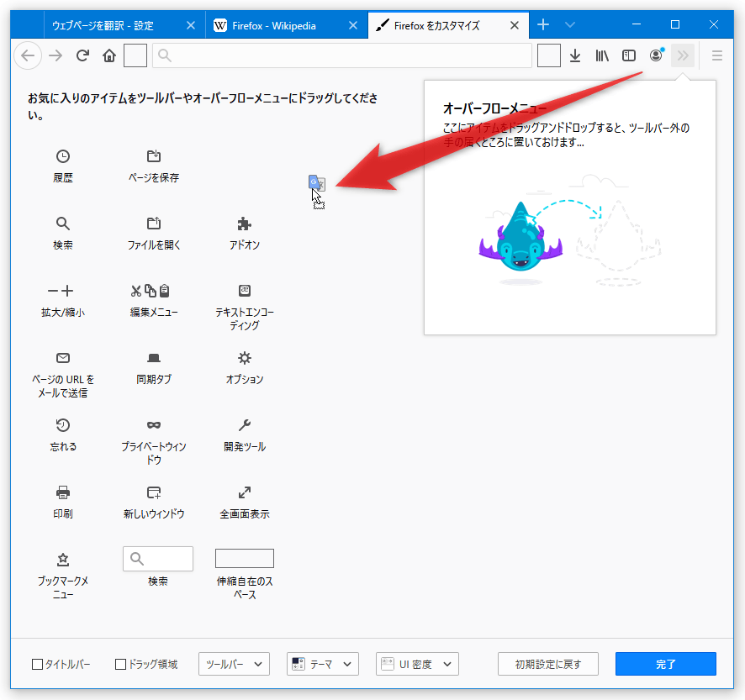Screen dimensions: 745x700
Task: Click the 初期設定に戻す restore defaults button
Action: tap(548, 664)
